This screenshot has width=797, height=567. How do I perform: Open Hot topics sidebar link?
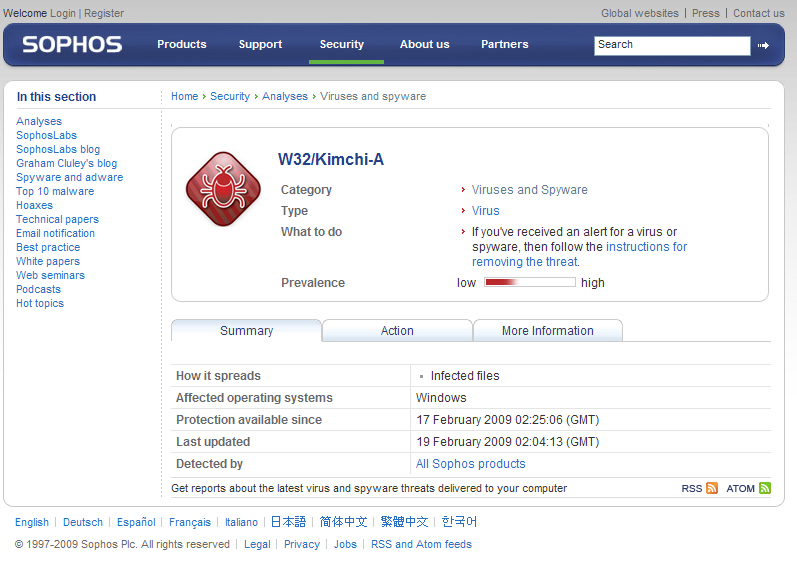[40, 303]
